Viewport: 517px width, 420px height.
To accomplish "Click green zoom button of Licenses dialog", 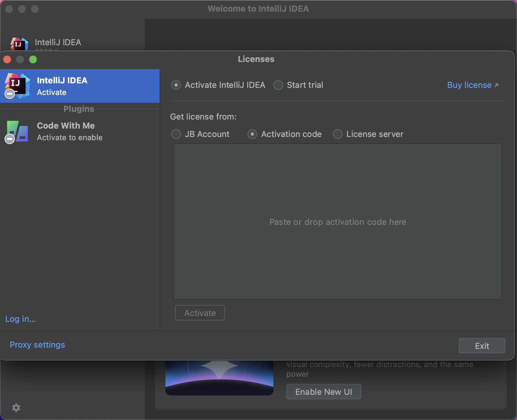I will pos(33,59).
